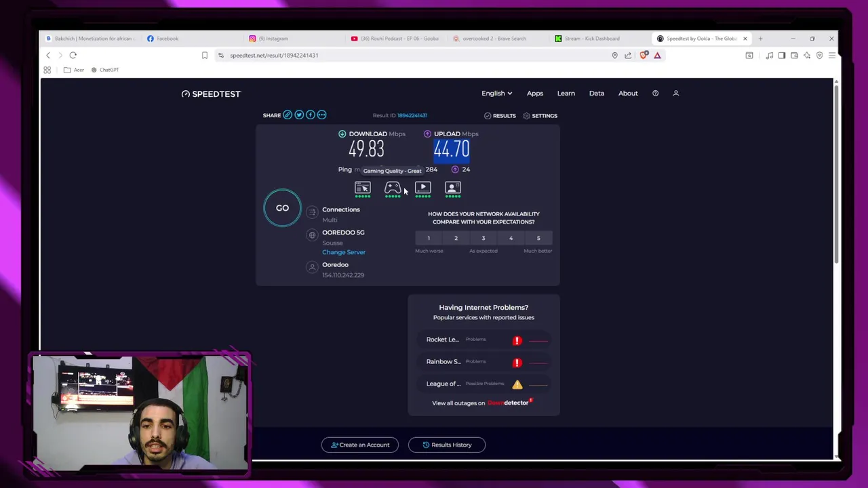Switch to the Rouhi Podcast YouTube tab

pos(397,39)
